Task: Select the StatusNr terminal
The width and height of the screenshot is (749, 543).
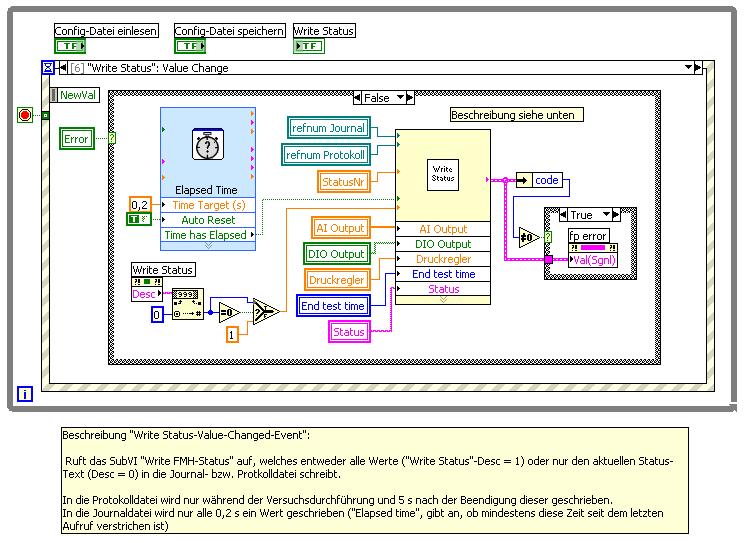Action: (x=343, y=182)
